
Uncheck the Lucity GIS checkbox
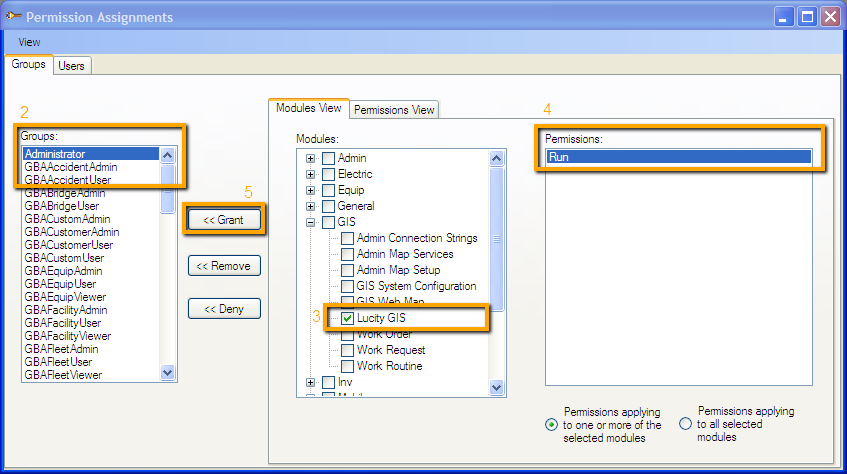pos(347,318)
